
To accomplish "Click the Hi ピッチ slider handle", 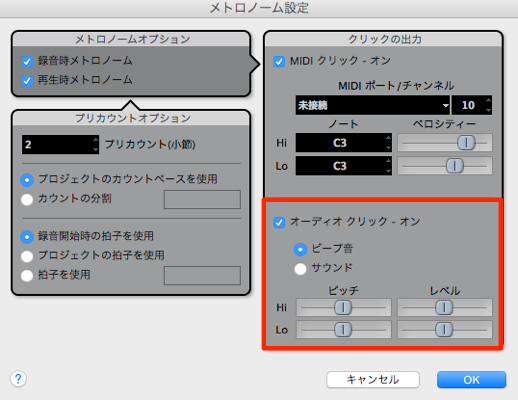I will point(343,307).
